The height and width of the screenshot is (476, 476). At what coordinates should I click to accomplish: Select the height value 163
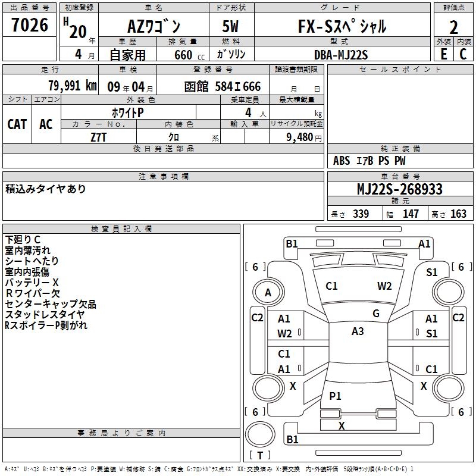(x=458, y=214)
